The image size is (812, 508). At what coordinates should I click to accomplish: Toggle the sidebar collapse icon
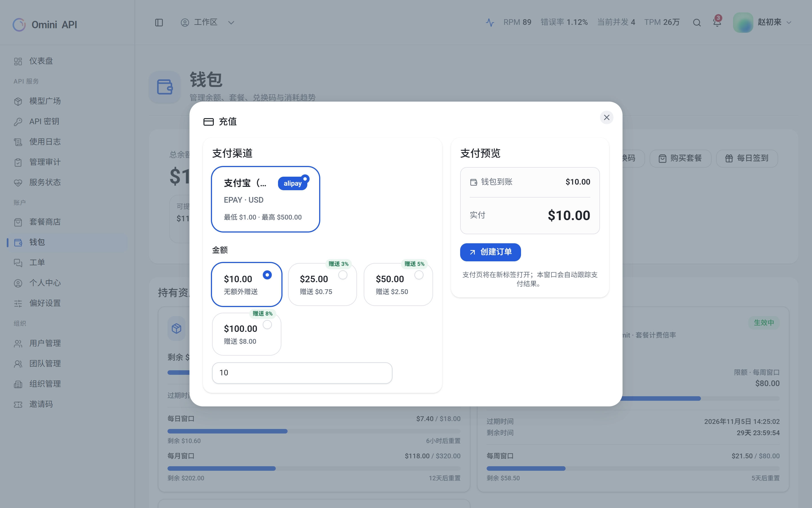click(159, 23)
